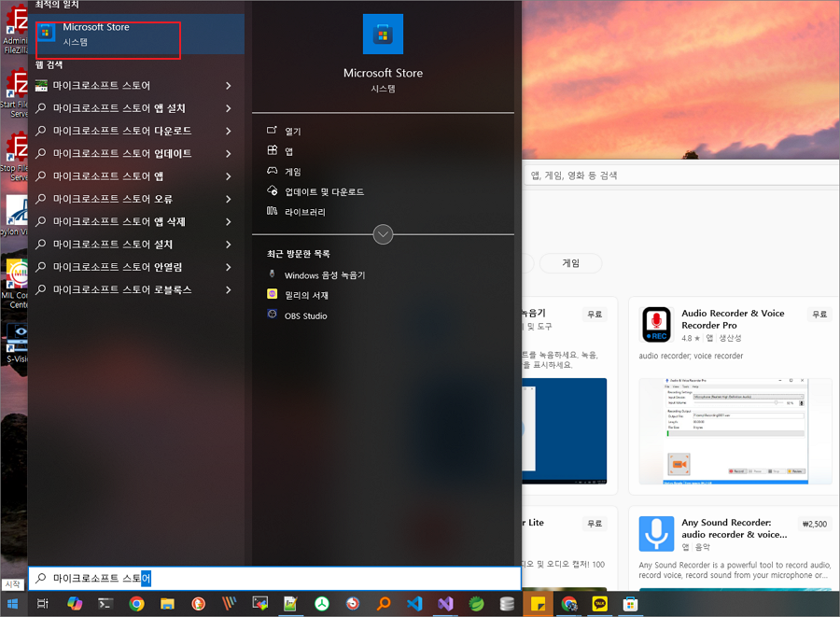Open the orange magnifier taskbar app
This screenshot has height=617, width=840.
(x=384, y=604)
